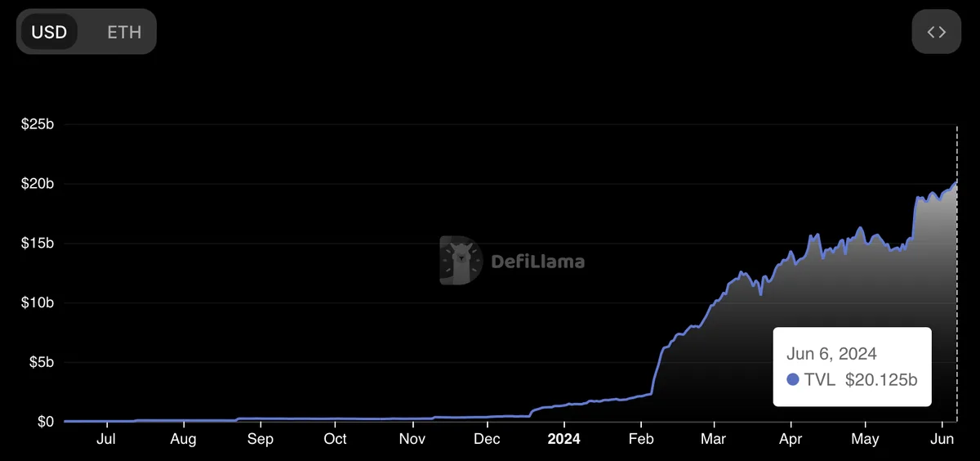
Task: Click the Jun 6, 2024 tooltip date
Action: 831,354
